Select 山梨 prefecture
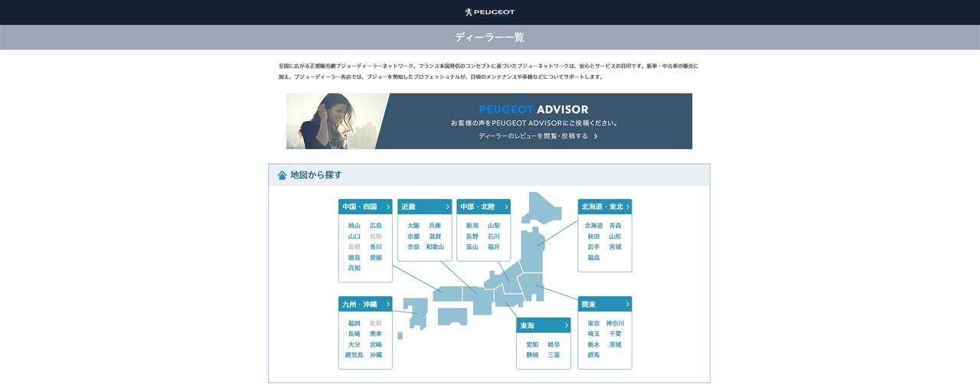Image resolution: width=980 pixels, height=388 pixels. (x=494, y=226)
